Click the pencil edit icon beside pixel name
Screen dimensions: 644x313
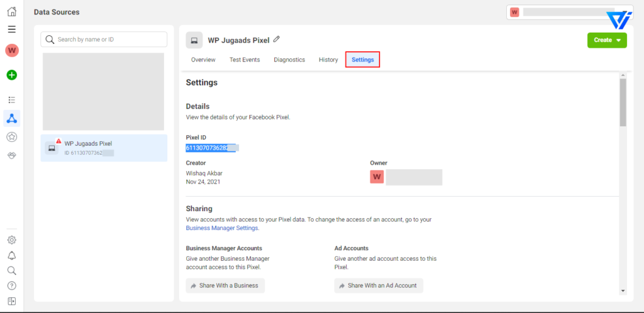point(277,40)
